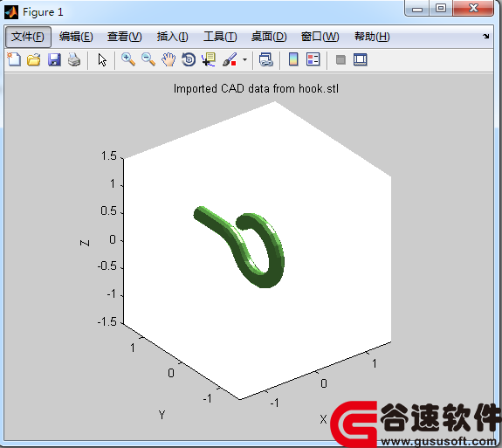Open the 文件(F) menu
The width and height of the screenshot is (502, 448).
click(28, 37)
